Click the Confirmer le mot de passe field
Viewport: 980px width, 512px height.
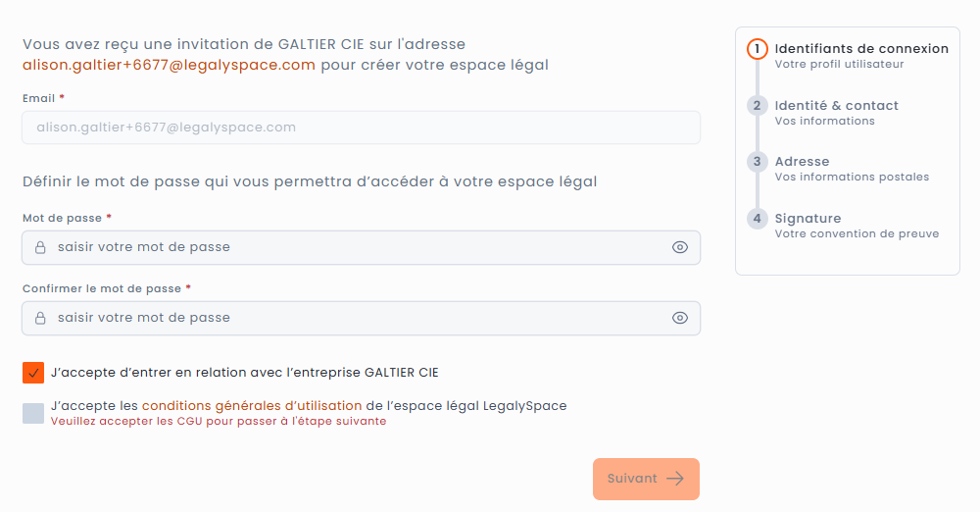(353, 318)
